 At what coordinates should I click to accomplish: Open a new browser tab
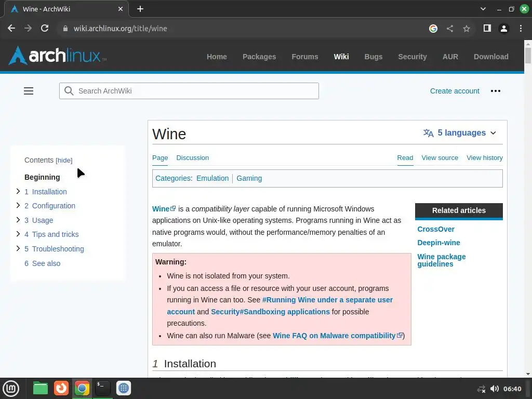click(140, 9)
